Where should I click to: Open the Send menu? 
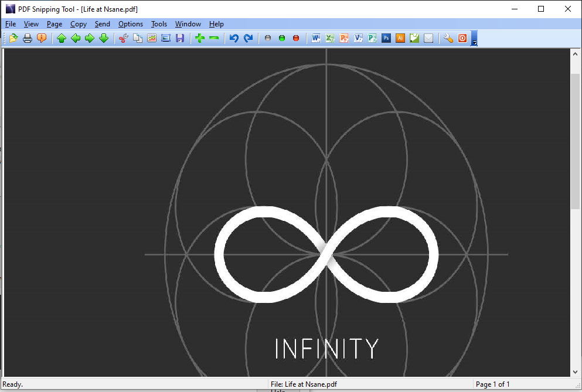point(102,24)
